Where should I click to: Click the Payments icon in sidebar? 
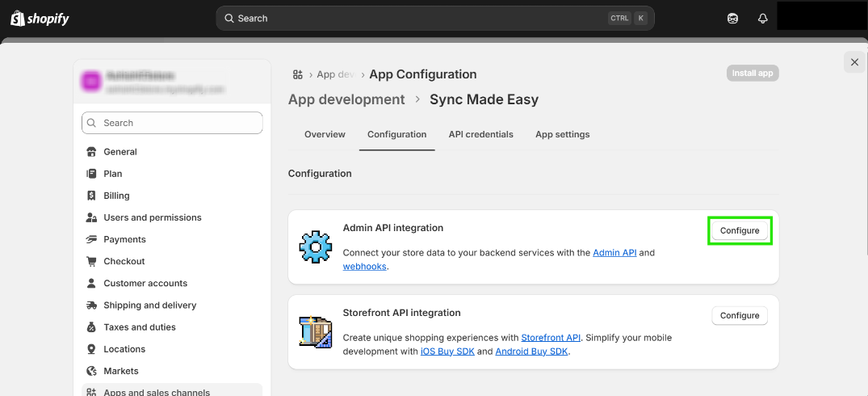[x=91, y=239]
